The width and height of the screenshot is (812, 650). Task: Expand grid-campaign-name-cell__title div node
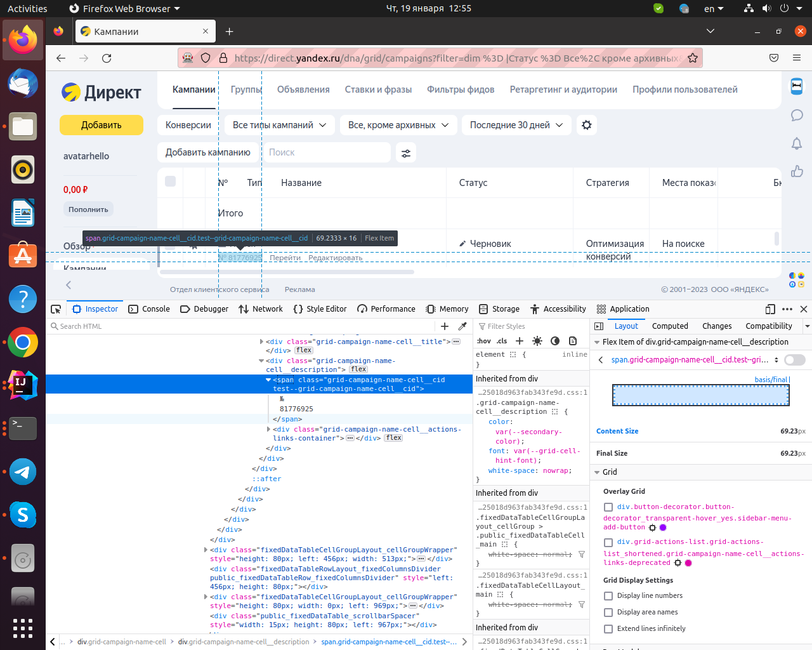261,342
